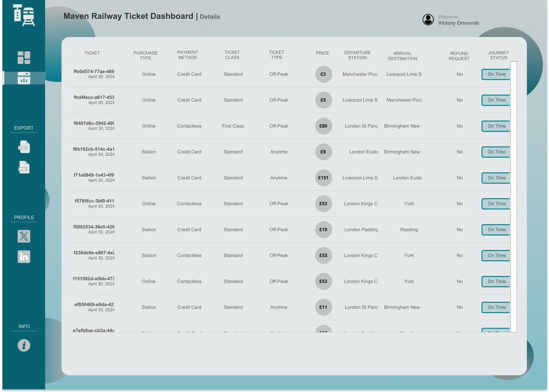Select ticket ID ef850469-e0da-422
The width and height of the screenshot is (549, 392).
(x=94, y=305)
